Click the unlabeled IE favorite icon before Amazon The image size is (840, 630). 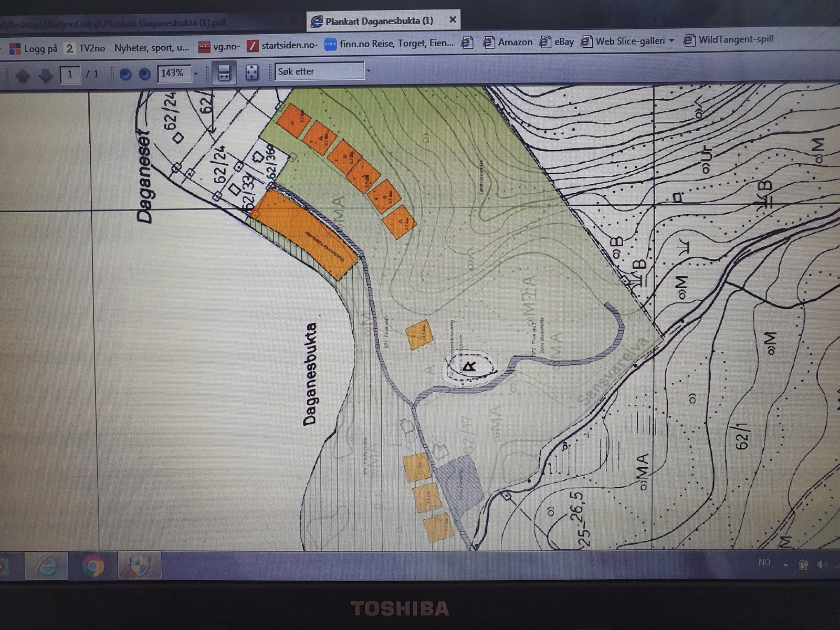click(467, 43)
